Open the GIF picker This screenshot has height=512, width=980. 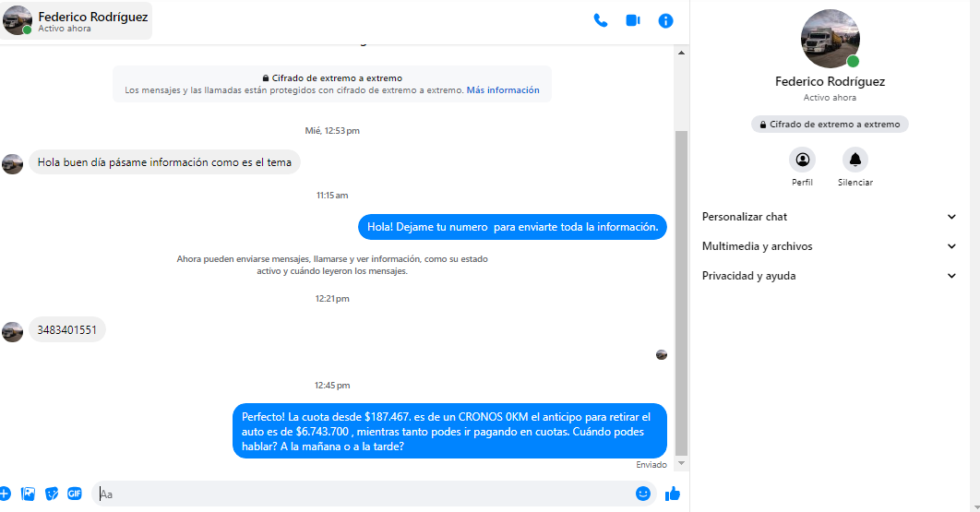point(75,494)
